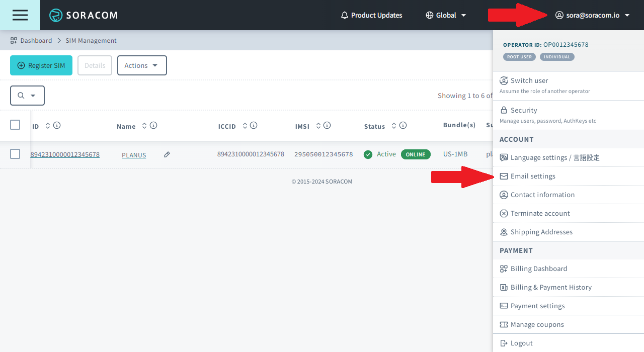Check the PLANUS SIM row checkbox
Viewport: 644px width, 352px height.
click(15, 154)
